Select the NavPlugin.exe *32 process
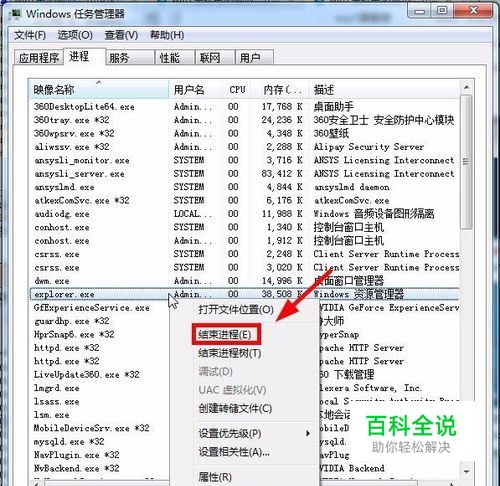 77,455
